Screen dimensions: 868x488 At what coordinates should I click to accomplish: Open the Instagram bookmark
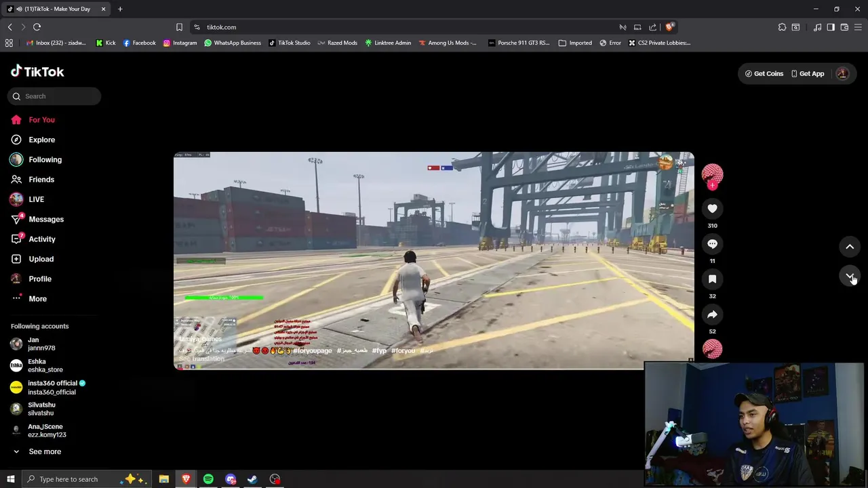tap(180, 43)
